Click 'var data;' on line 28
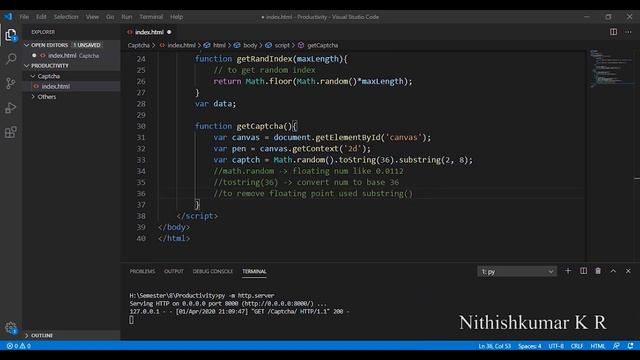 (216, 104)
